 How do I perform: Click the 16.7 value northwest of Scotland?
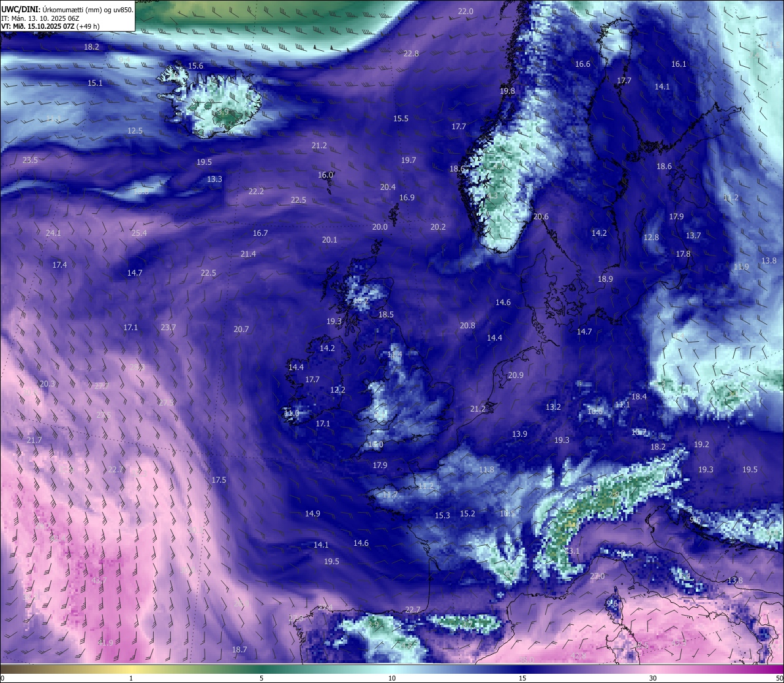click(260, 233)
